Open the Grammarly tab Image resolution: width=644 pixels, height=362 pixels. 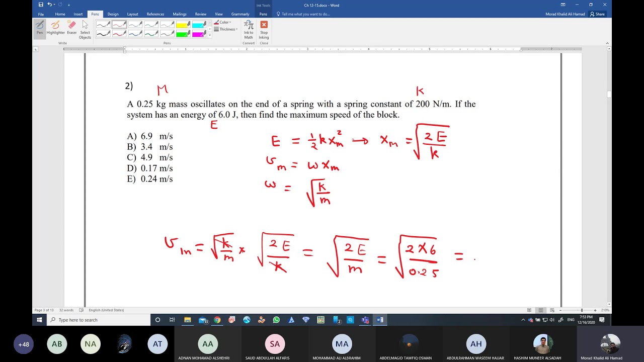[240, 14]
